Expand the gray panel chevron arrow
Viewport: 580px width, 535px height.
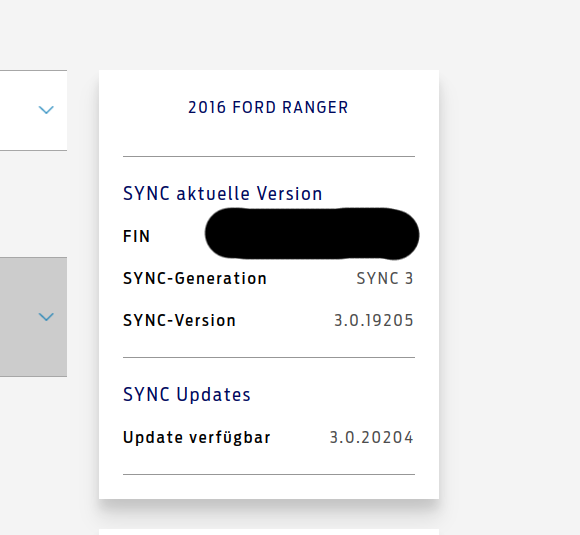[x=46, y=317]
